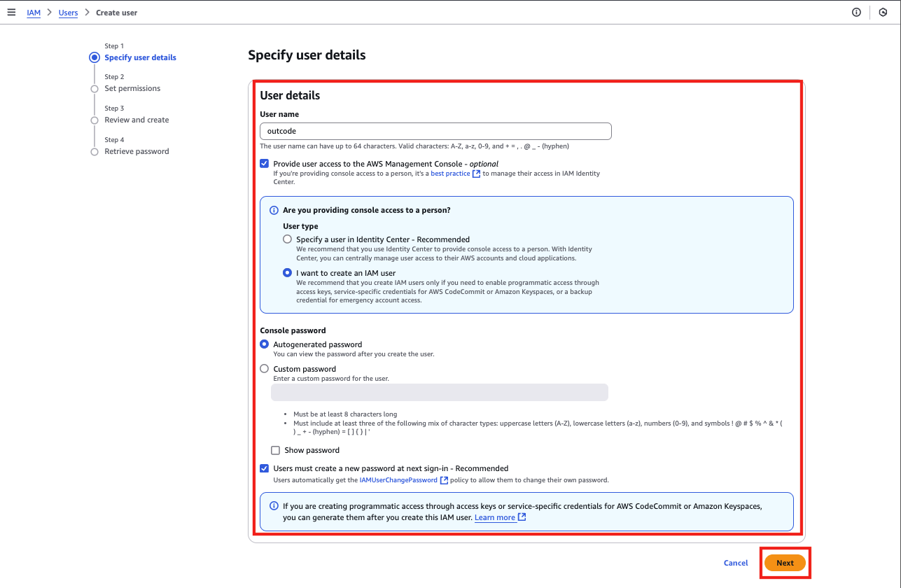Viewport: 901px width, 588px height.
Task: Choose the Custom password radio option
Action: (x=264, y=369)
